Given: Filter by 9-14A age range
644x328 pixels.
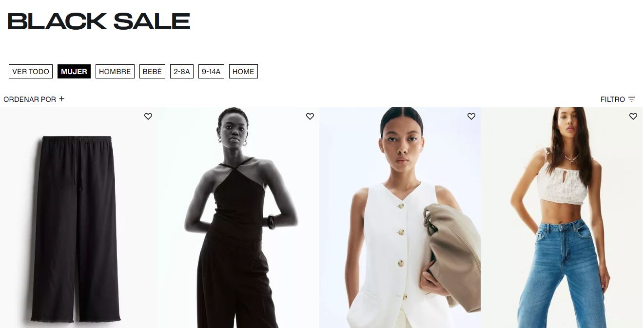Looking at the screenshot, I should click(211, 72).
